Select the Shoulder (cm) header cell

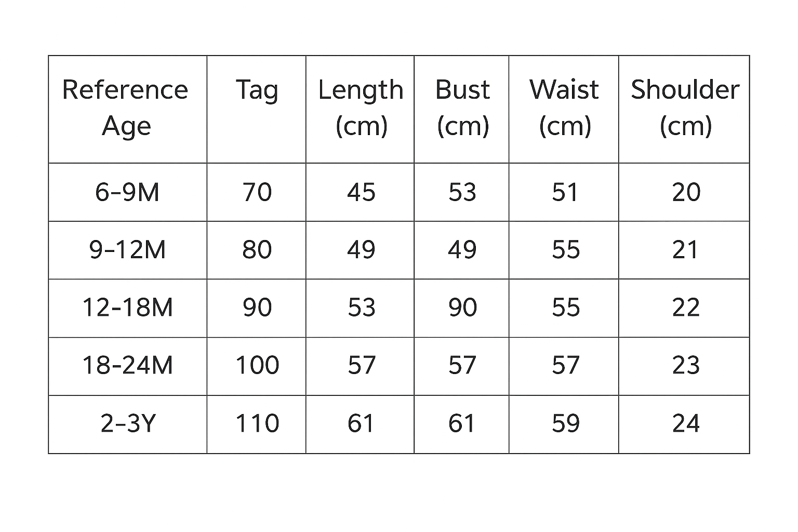click(x=685, y=108)
